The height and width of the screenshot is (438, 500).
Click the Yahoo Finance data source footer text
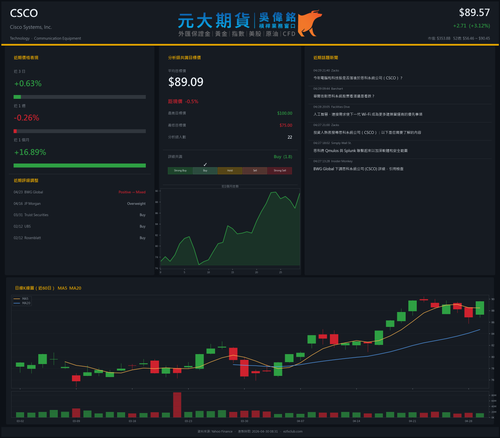(x=215, y=431)
